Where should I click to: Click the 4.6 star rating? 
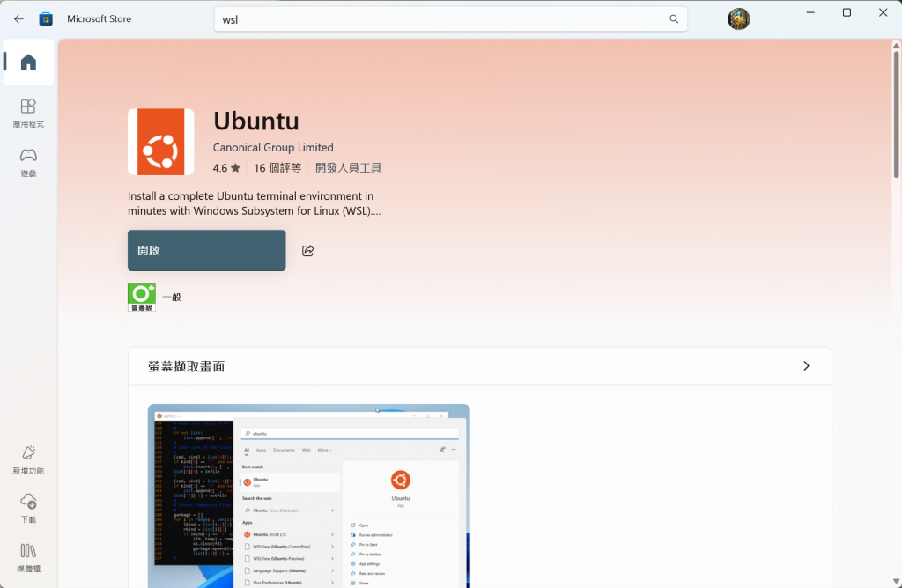coord(226,168)
